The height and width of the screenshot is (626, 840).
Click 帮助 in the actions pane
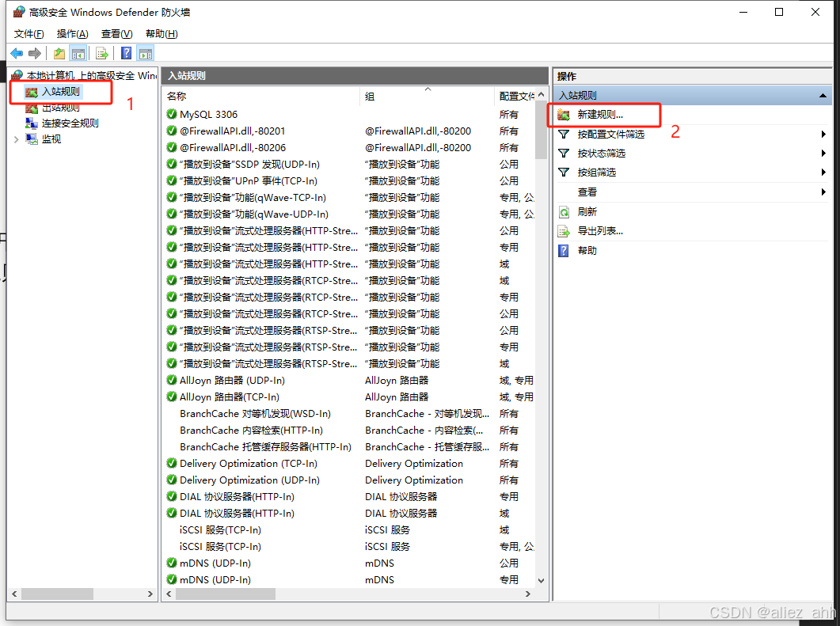click(x=587, y=251)
